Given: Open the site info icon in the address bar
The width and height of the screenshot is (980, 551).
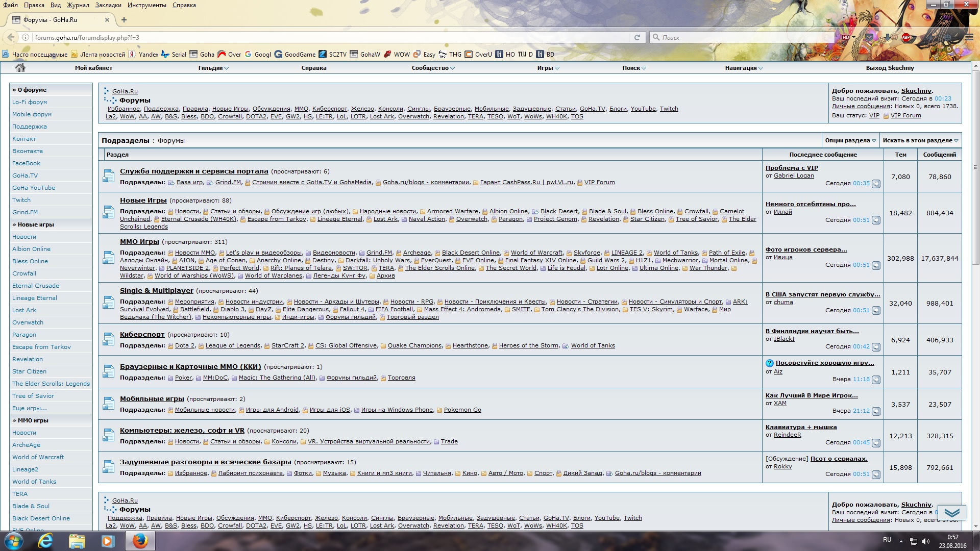Looking at the screenshot, I should point(25,37).
